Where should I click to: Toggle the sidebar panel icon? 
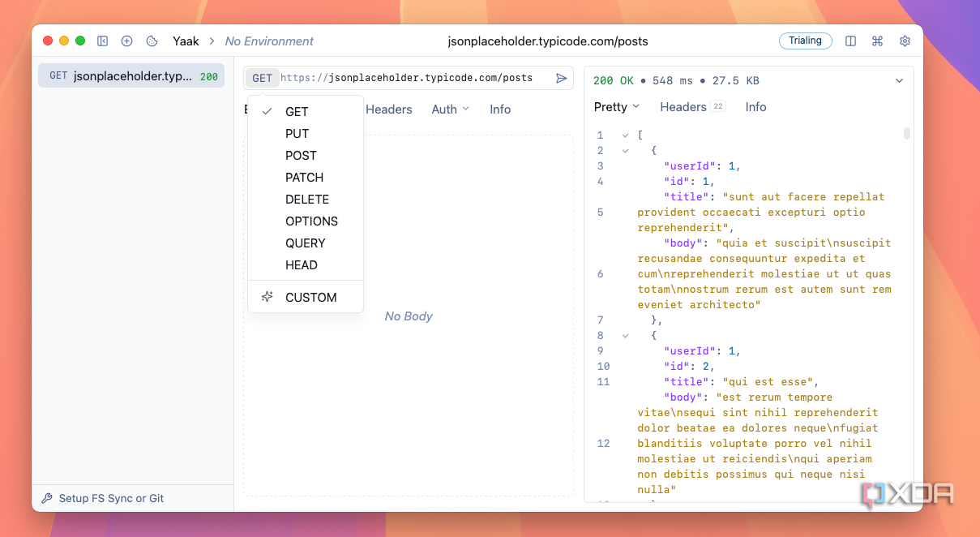(103, 41)
